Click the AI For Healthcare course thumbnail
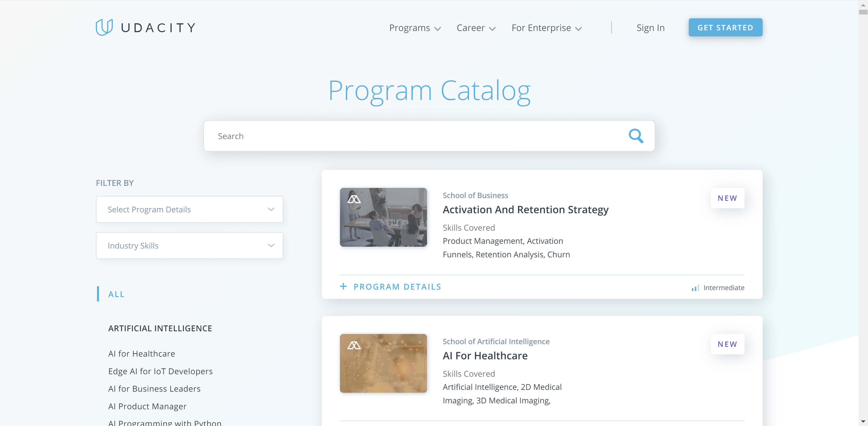 pos(384,363)
